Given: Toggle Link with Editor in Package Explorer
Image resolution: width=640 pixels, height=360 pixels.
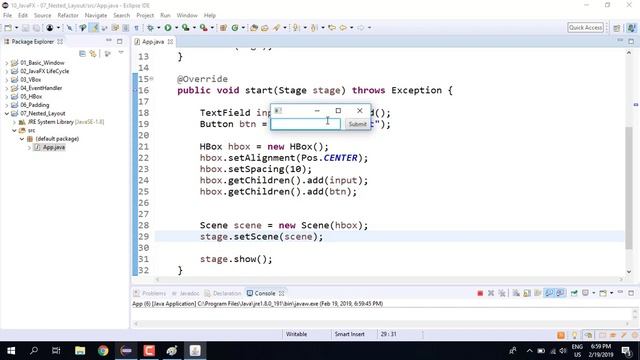Looking at the screenshot, I should 93,53.
